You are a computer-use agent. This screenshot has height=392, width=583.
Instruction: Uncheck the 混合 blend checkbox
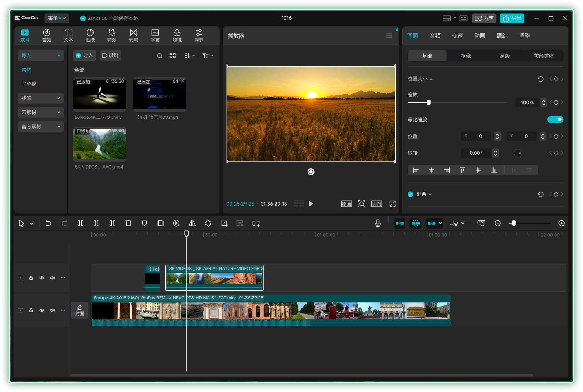pyautogui.click(x=411, y=194)
